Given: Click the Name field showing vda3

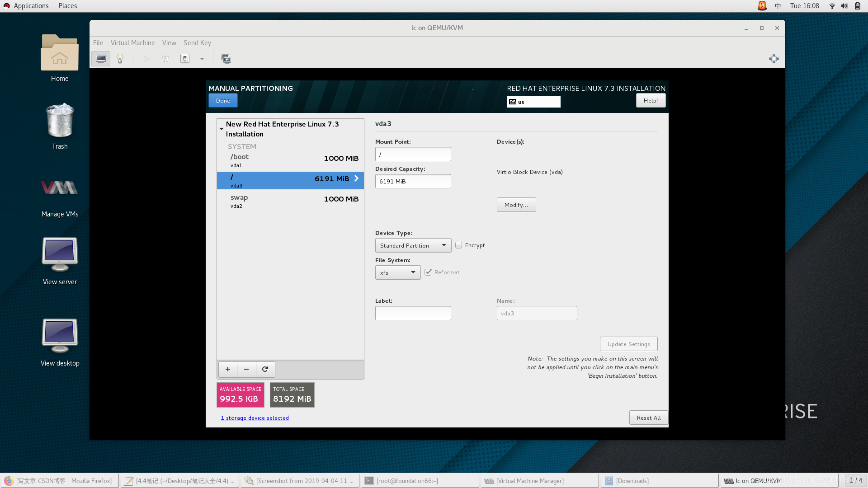Looking at the screenshot, I should point(537,313).
